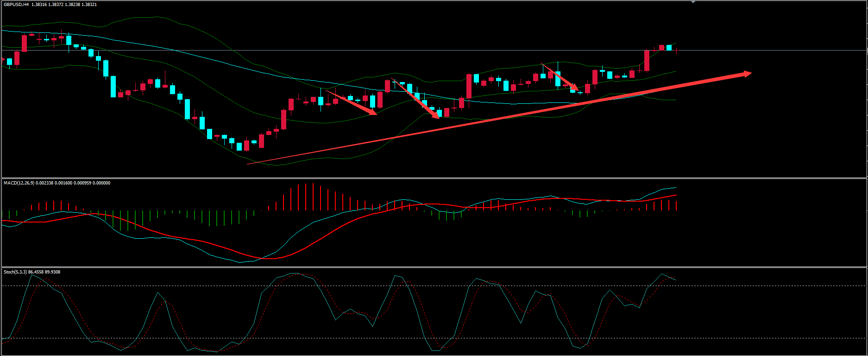Viewport: 868px width, 356px height.
Task: Click the tall red breakout candle near right
Action: [647, 60]
